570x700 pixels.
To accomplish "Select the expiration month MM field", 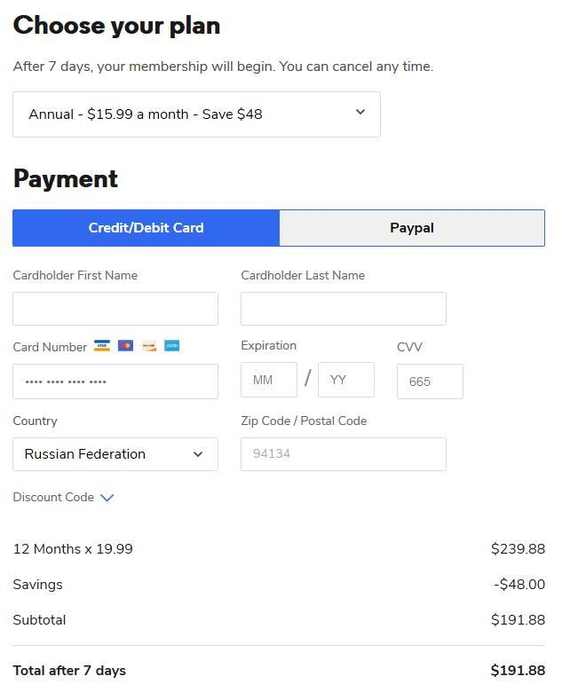I will point(269,380).
